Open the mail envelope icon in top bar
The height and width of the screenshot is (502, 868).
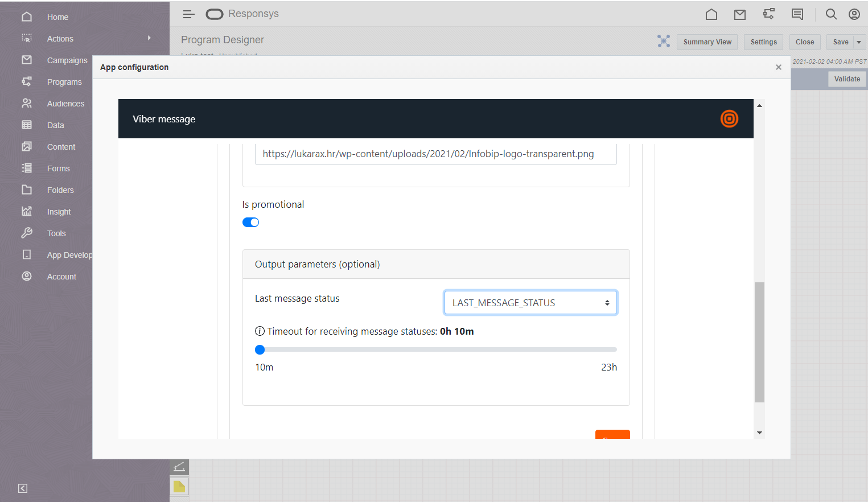click(x=739, y=14)
